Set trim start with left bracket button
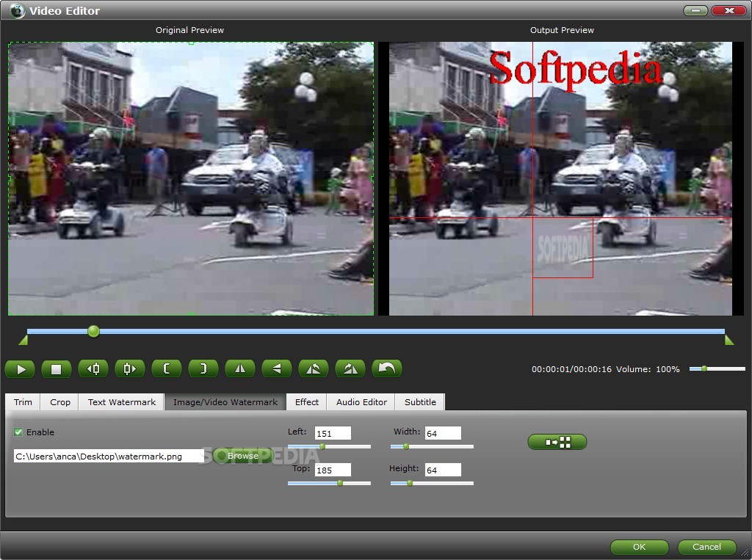This screenshot has width=752, height=560. pyautogui.click(x=167, y=368)
